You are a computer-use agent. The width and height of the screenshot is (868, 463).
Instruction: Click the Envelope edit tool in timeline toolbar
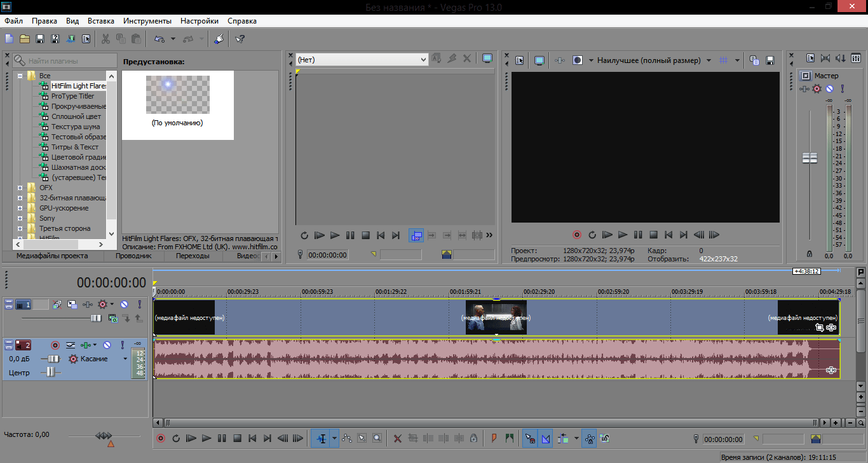click(347, 438)
